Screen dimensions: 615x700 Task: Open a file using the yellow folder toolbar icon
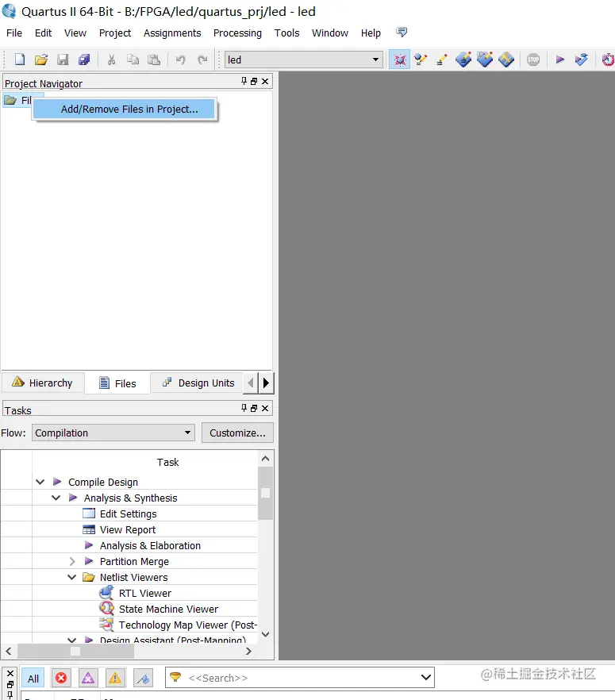pyautogui.click(x=41, y=60)
